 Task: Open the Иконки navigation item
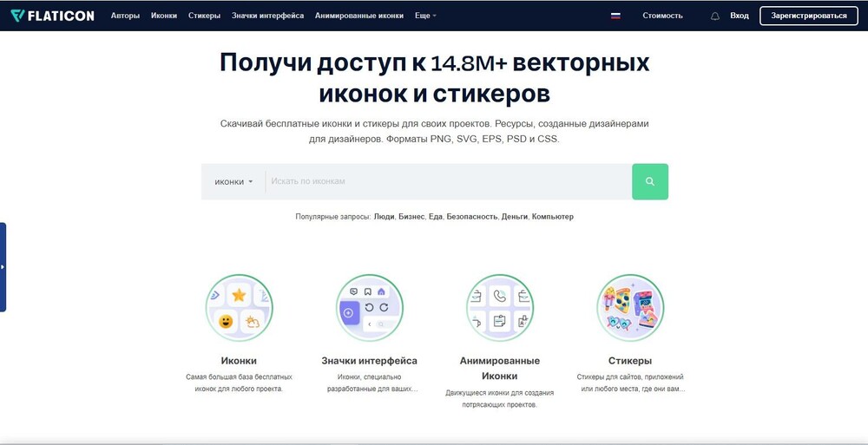[164, 16]
